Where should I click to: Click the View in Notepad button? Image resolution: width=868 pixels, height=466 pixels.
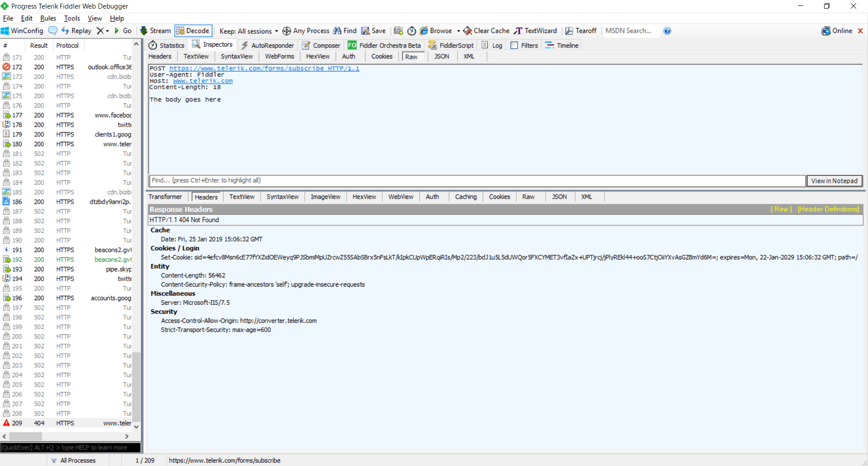834,181
